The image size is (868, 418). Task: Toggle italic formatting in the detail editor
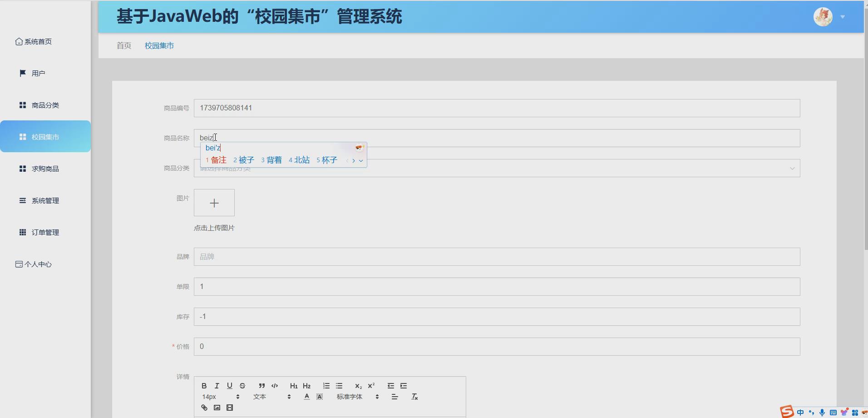(217, 385)
